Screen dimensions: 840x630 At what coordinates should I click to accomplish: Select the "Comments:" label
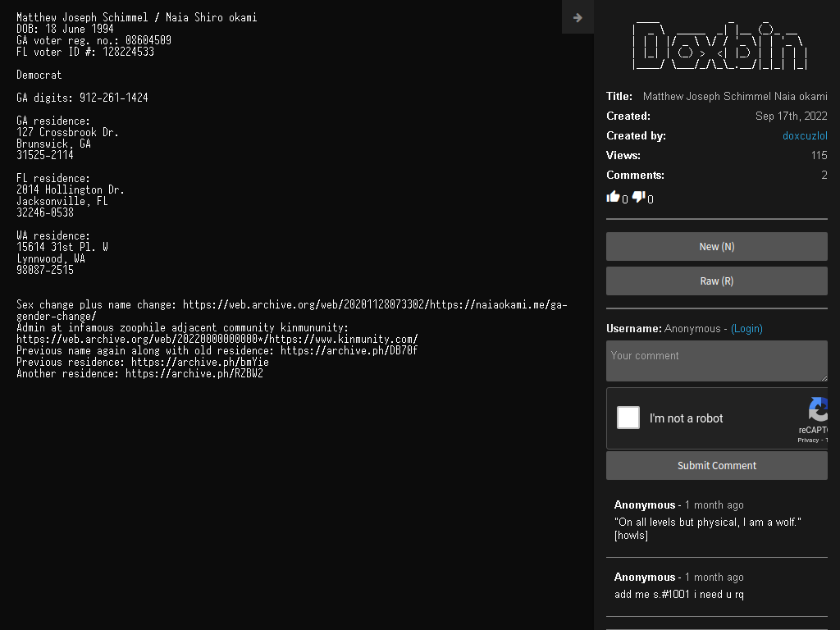click(x=636, y=176)
